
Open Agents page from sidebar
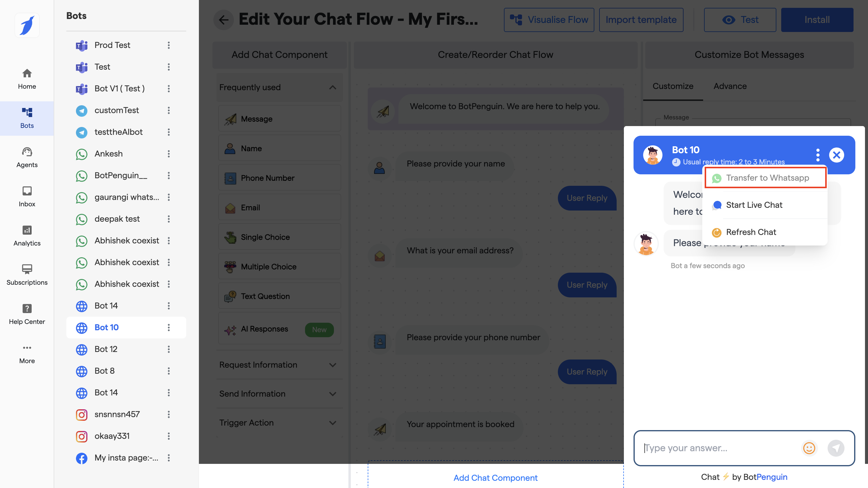tap(27, 157)
